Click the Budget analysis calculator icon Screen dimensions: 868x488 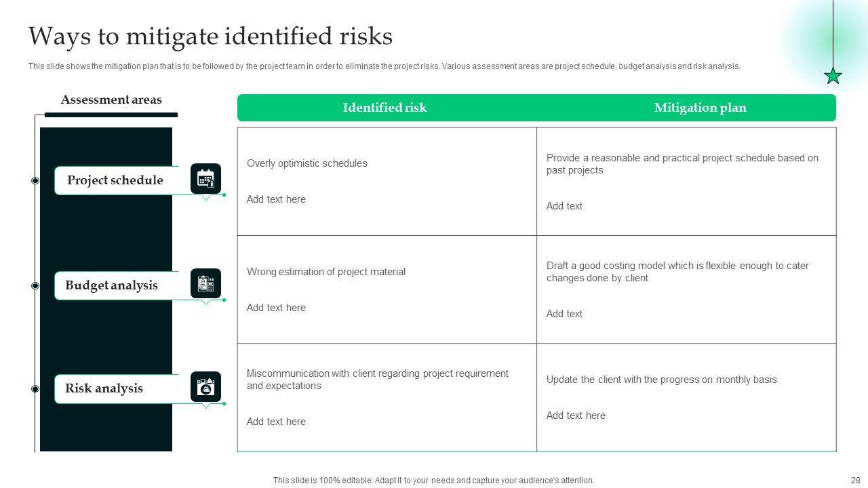[205, 284]
